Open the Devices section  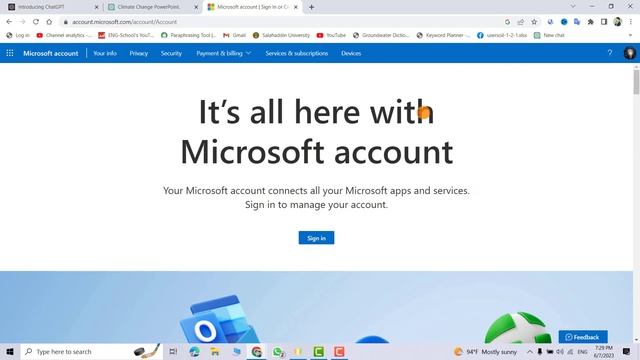click(351, 53)
